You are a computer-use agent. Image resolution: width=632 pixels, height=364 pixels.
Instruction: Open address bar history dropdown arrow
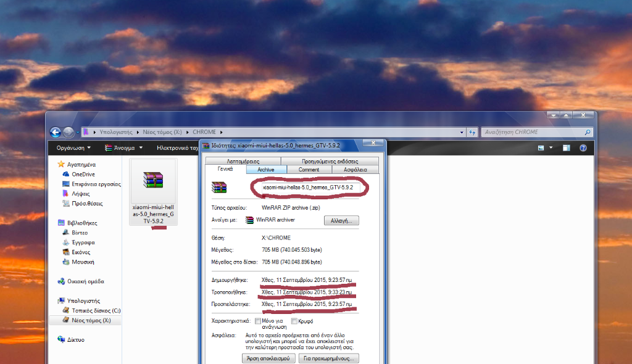tap(462, 132)
